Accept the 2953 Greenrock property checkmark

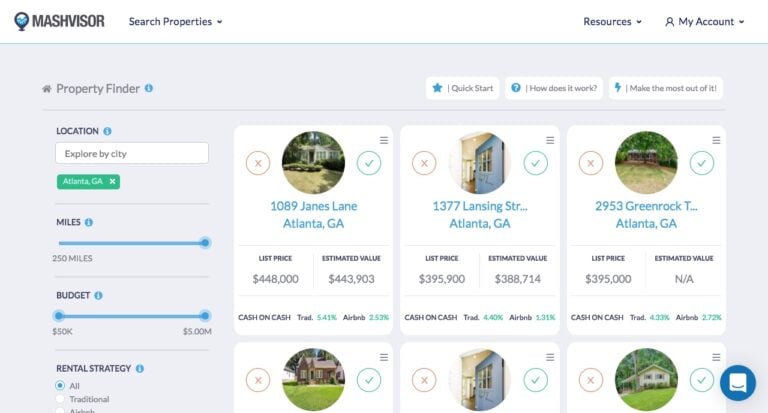pos(702,162)
